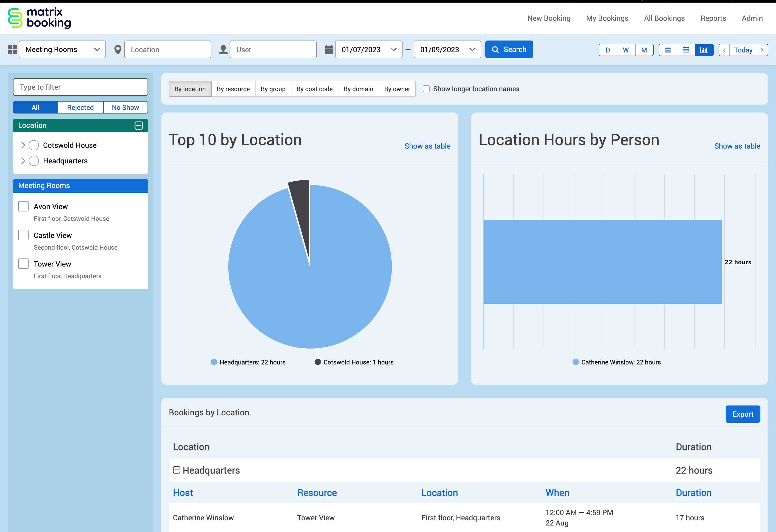This screenshot has width=776, height=532.
Task: Click the calendar date icon
Action: click(x=329, y=50)
